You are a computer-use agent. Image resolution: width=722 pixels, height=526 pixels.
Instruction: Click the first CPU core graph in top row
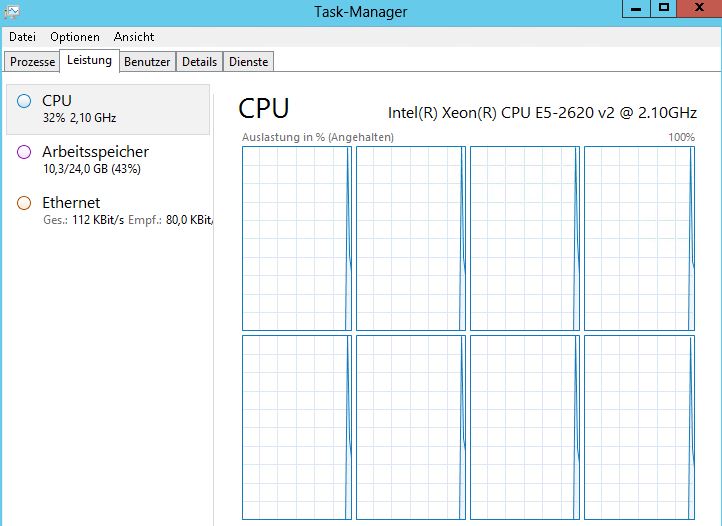[x=297, y=238]
